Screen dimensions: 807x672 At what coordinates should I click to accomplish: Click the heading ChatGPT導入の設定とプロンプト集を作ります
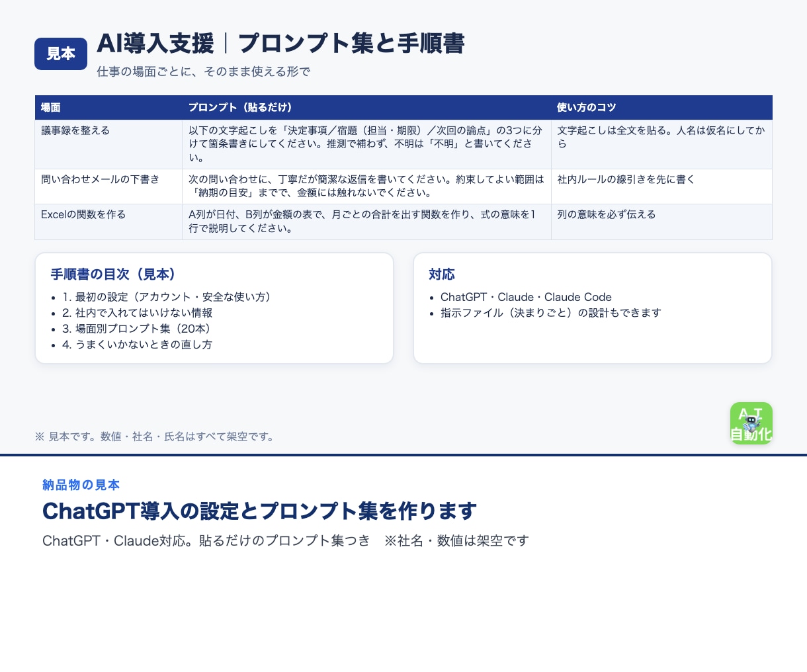click(x=260, y=511)
